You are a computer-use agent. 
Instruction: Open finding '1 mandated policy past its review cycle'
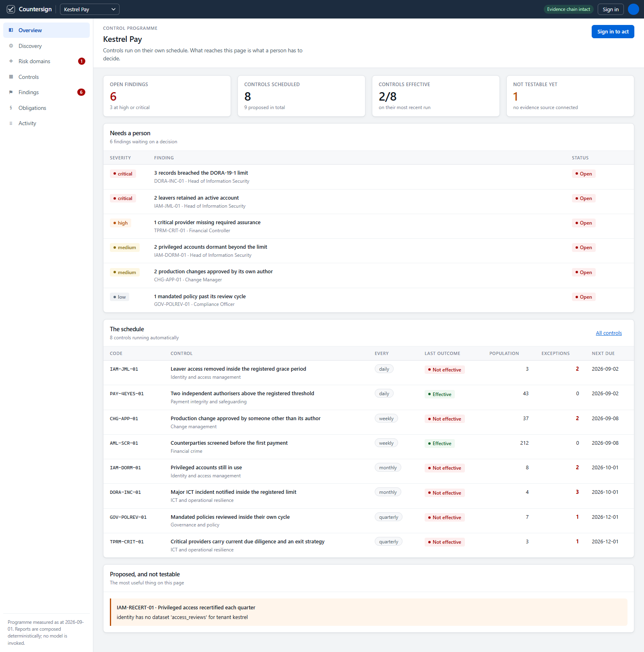[200, 296]
